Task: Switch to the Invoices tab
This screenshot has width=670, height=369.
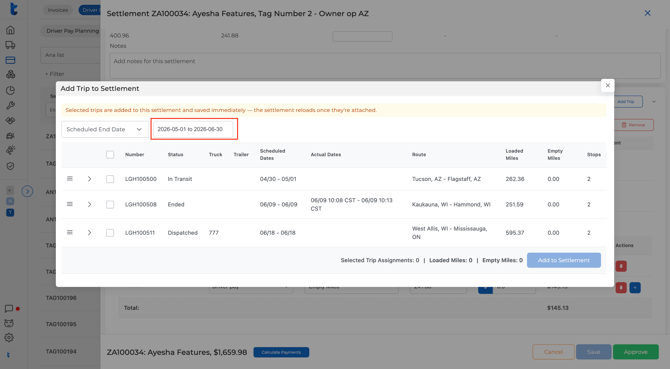Action: coord(58,10)
